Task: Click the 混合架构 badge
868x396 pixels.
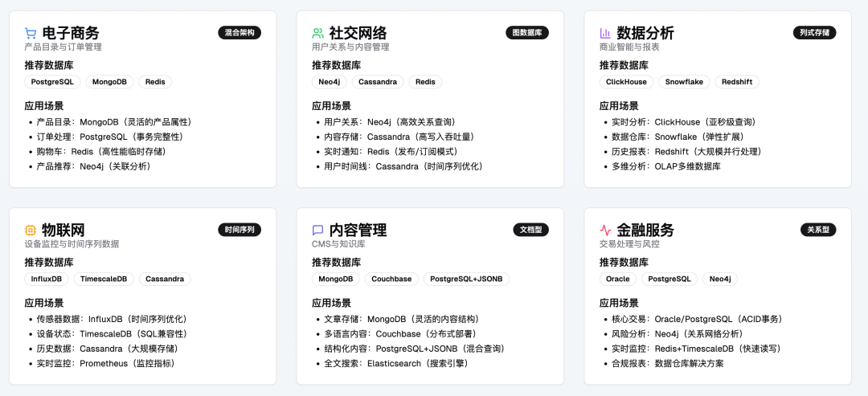Action: (240, 33)
